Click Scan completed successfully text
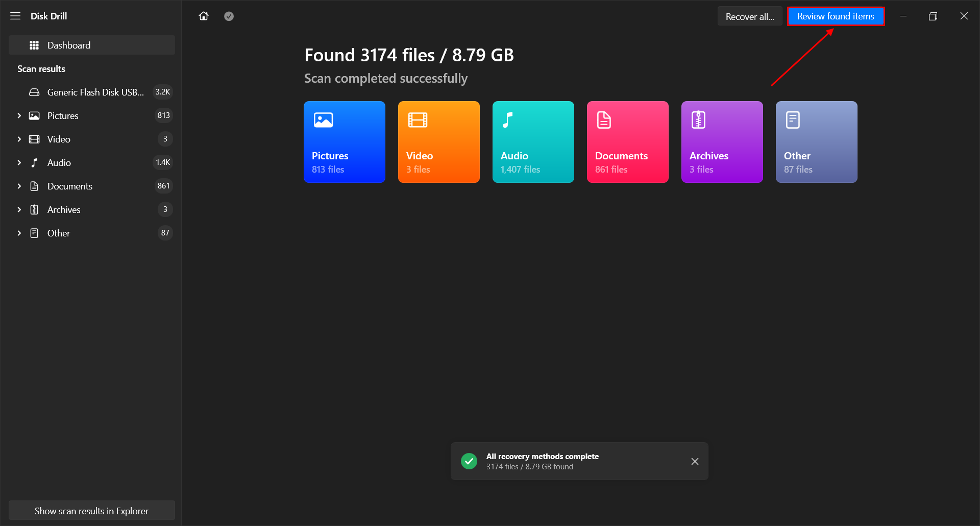Image resolution: width=980 pixels, height=526 pixels. (x=386, y=78)
